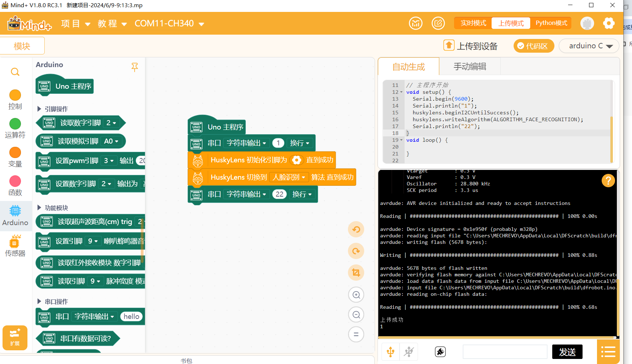
Task: Zoom out of the block workspace
Action: click(356, 315)
